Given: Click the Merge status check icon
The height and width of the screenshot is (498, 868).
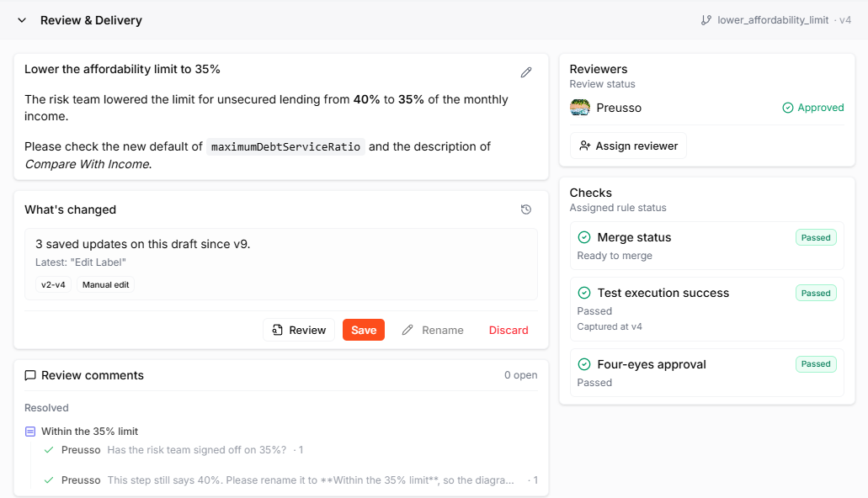Looking at the screenshot, I should (584, 237).
